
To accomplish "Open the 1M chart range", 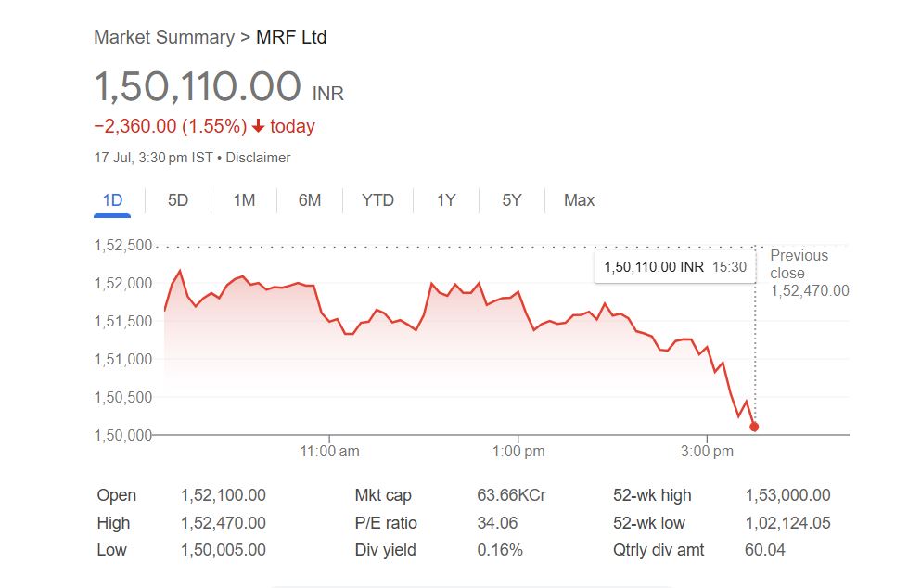I will (244, 200).
